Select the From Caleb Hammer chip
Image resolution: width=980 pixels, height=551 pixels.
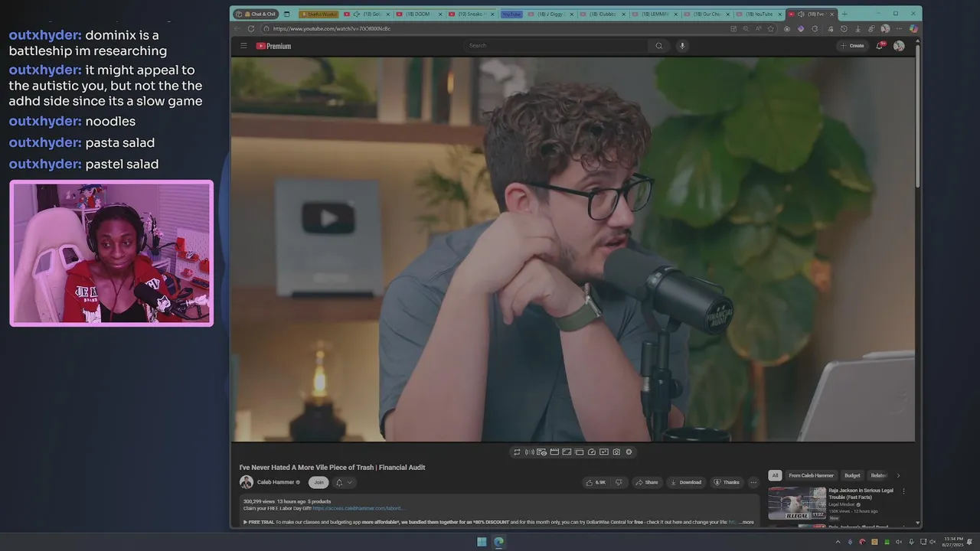point(811,475)
